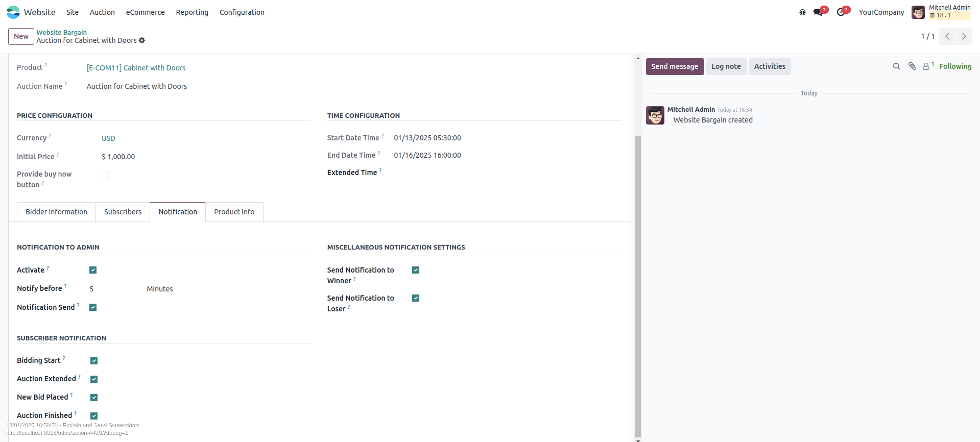Uncheck the Activate admin notification checkbox
The image size is (980, 442).
click(93, 270)
